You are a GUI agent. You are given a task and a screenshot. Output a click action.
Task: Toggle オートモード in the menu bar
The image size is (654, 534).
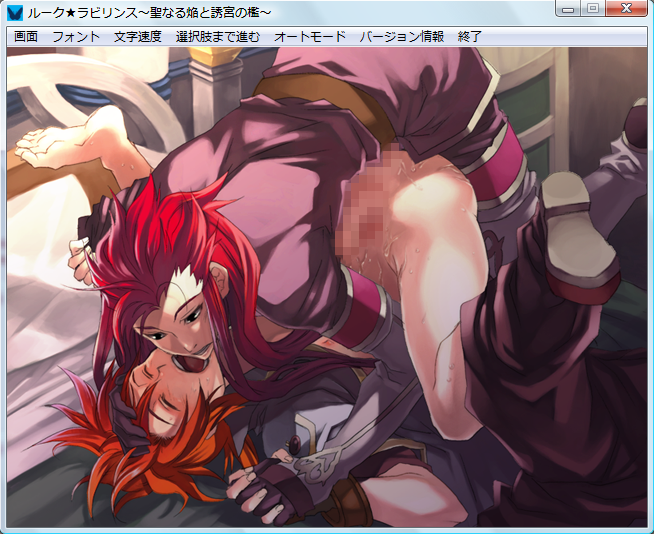pos(310,37)
